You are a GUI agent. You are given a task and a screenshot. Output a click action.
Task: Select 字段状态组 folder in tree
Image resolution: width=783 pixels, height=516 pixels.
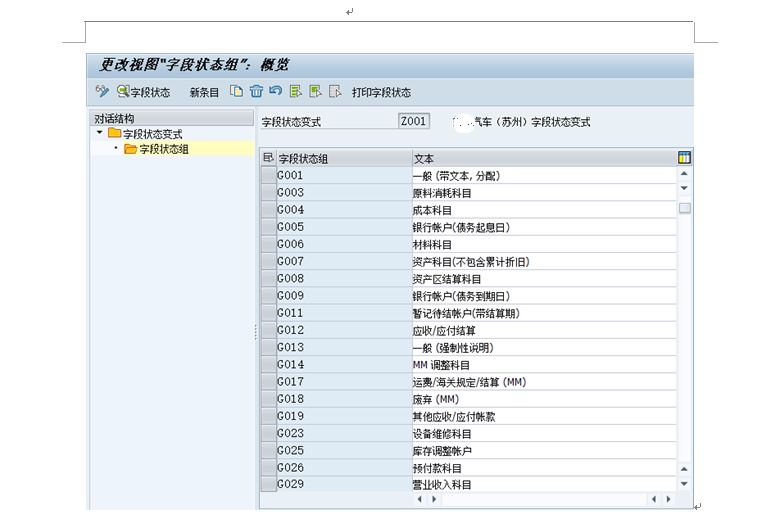156,149
